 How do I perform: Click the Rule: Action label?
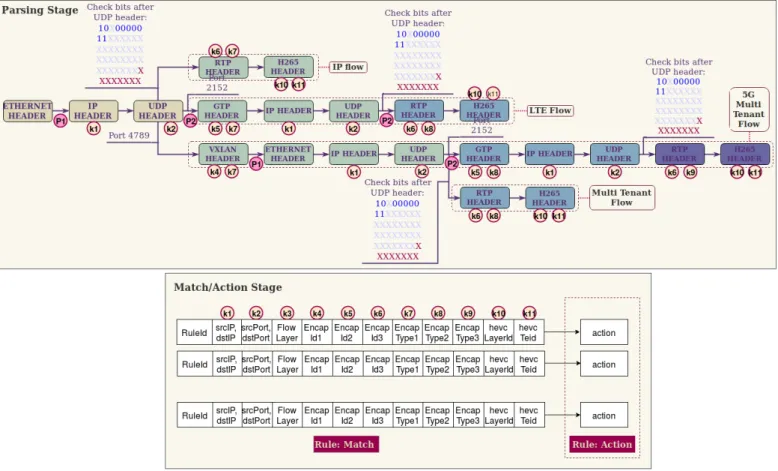(x=602, y=444)
